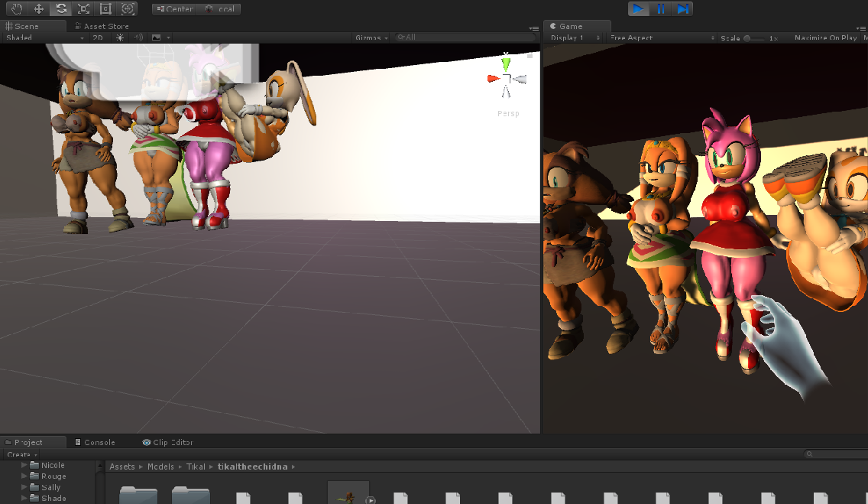The width and height of the screenshot is (868, 504).
Task: Click tikaltheechidna breadcrumb
Action: 252,467
